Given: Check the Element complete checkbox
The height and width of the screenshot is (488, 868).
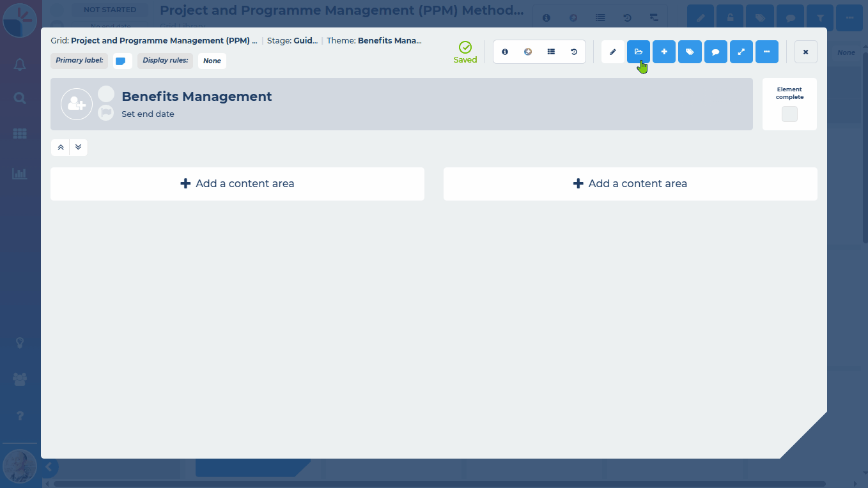Looking at the screenshot, I should 789,114.
